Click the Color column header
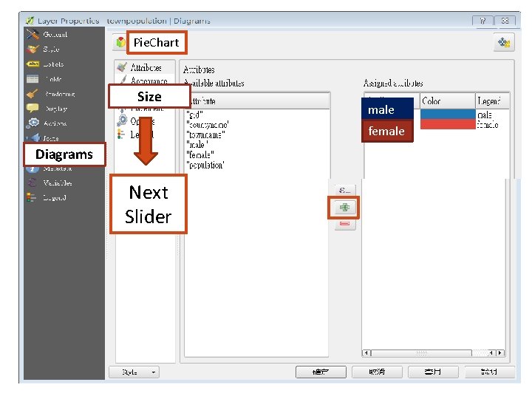The image size is (532, 399). [x=448, y=100]
